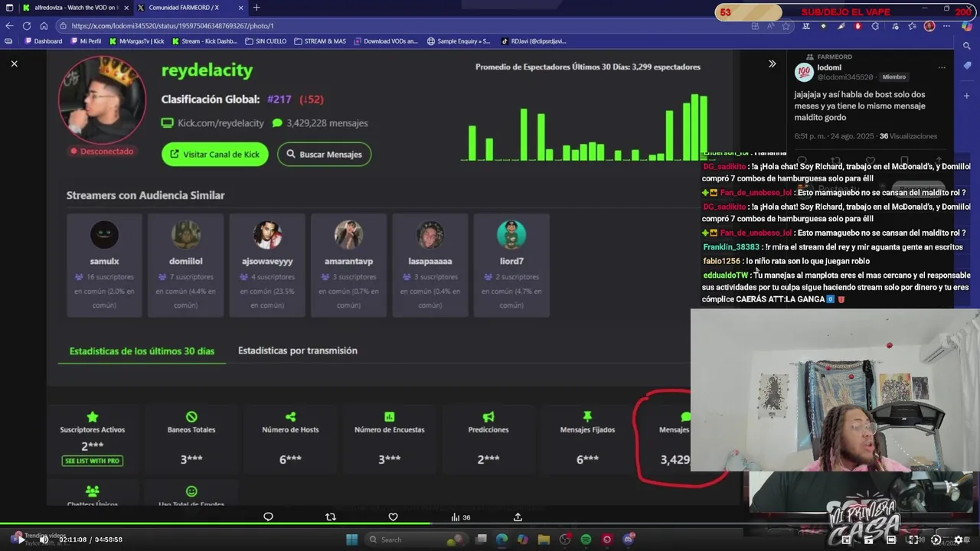Screen dimensions: 980x551
Task: Open the browser profile avatar menu
Action: click(x=929, y=26)
